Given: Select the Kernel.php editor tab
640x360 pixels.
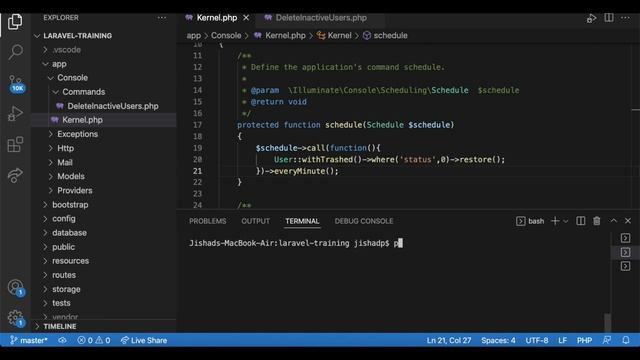Looking at the screenshot, I should click(216, 18).
